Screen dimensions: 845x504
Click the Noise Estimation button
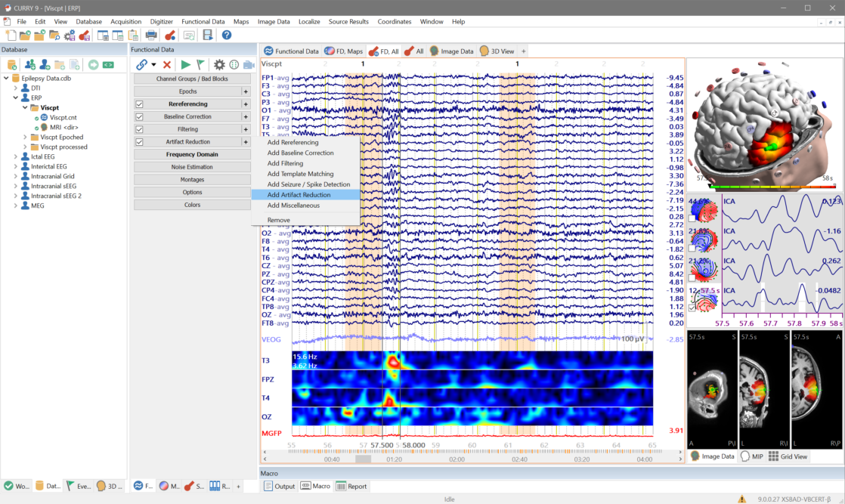tap(192, 167)
